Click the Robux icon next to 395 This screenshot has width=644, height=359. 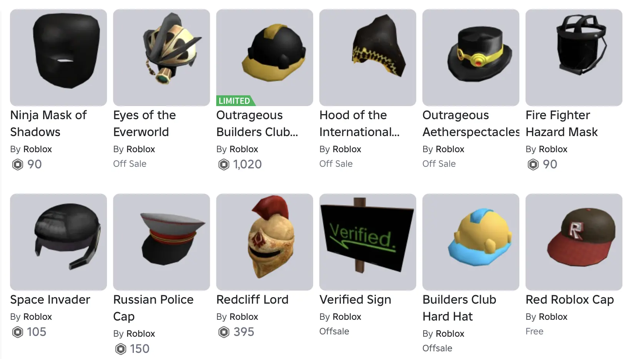click(224, 332)
